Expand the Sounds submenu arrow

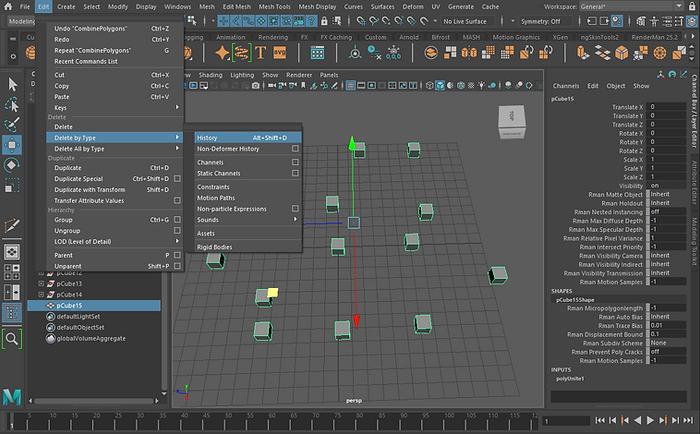(x=295, y=219)
